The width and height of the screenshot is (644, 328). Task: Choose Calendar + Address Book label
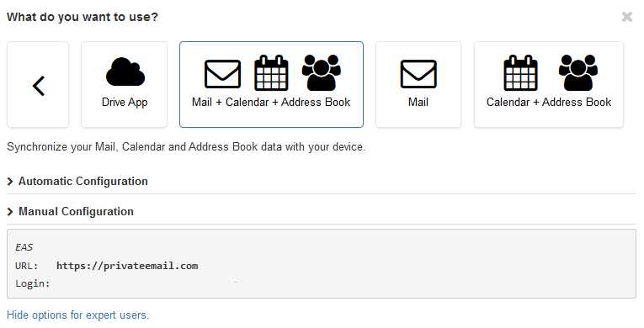549,103
